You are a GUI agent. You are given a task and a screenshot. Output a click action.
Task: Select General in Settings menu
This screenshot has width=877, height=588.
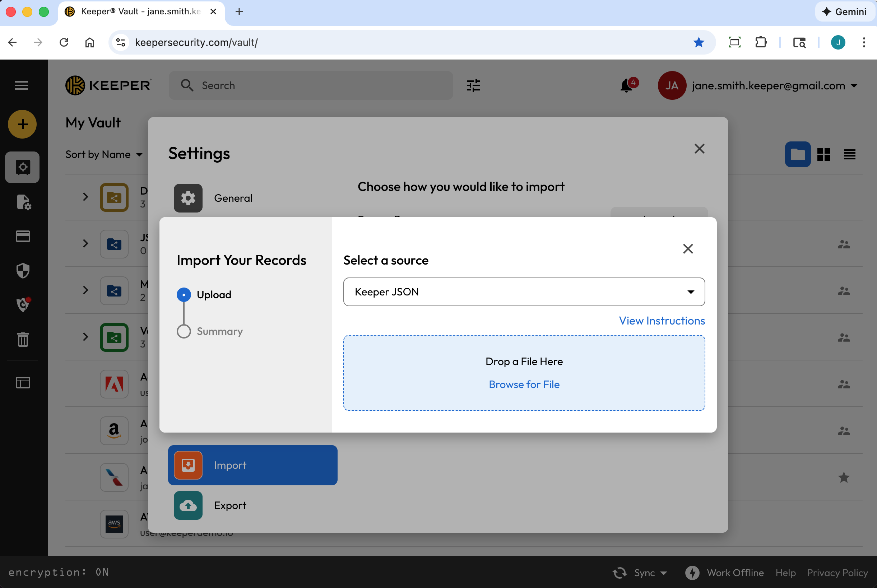coord(233,198)
